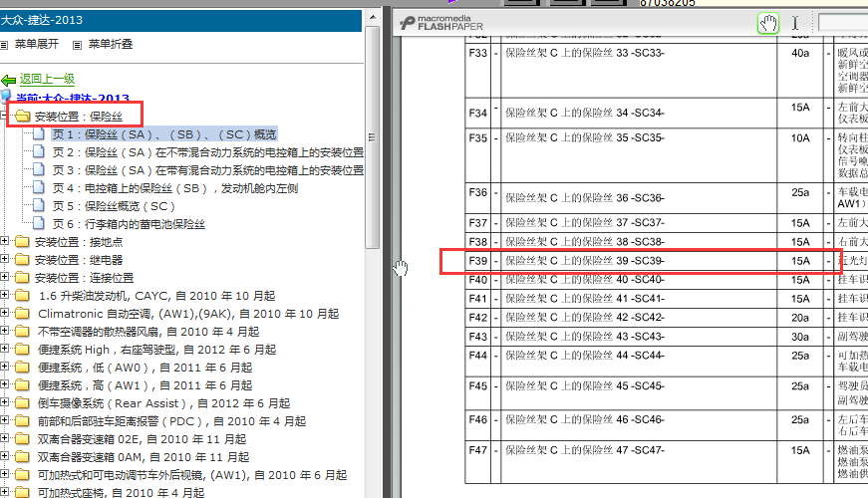868x498 pixels.
Task: Select the FlashPaper hand pan tool
Action: point(768,23)
